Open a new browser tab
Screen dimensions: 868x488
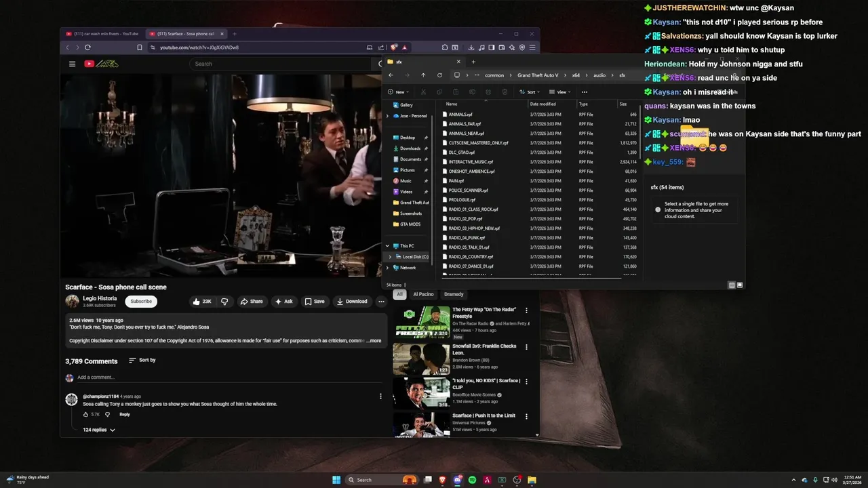235,34
